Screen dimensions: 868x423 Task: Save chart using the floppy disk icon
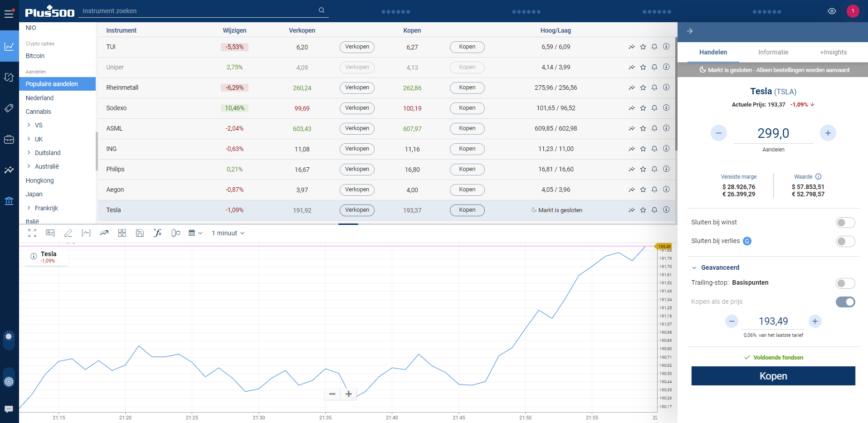pyautogui.click(x=140, y=233)
